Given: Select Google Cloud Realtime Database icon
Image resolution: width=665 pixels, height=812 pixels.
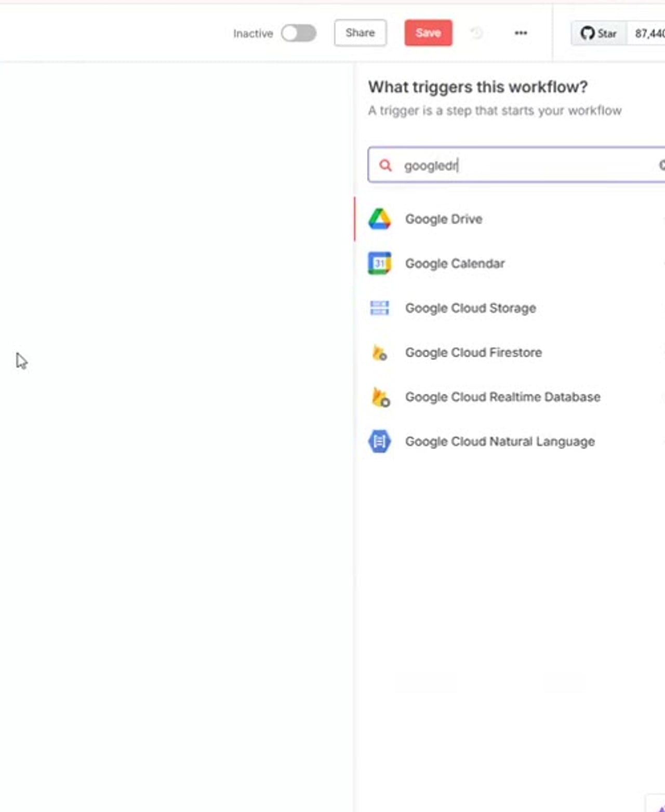Looking at the screenshot, I should (x=381, y=397).
